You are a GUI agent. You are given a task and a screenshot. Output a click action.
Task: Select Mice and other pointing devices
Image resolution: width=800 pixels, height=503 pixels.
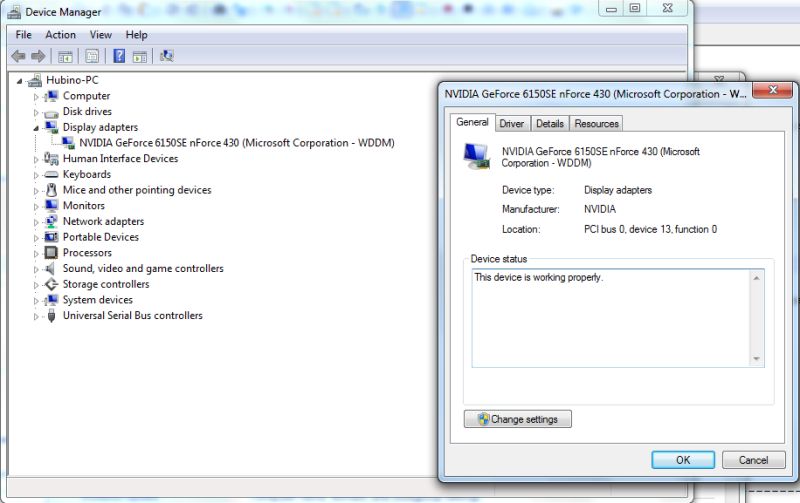pyautogui.click(x=137, y=190)
